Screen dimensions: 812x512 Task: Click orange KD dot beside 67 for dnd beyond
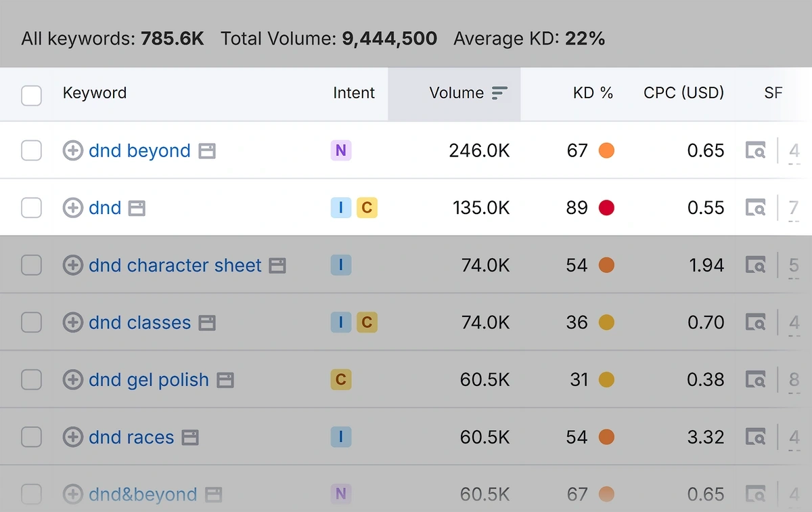pos(606,150)
